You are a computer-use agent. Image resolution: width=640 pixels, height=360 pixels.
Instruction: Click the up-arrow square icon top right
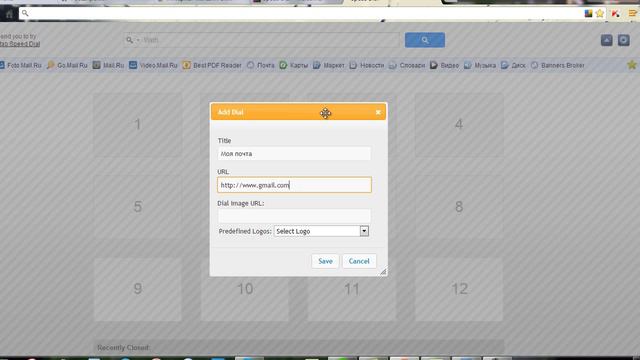tap(607, 40)
